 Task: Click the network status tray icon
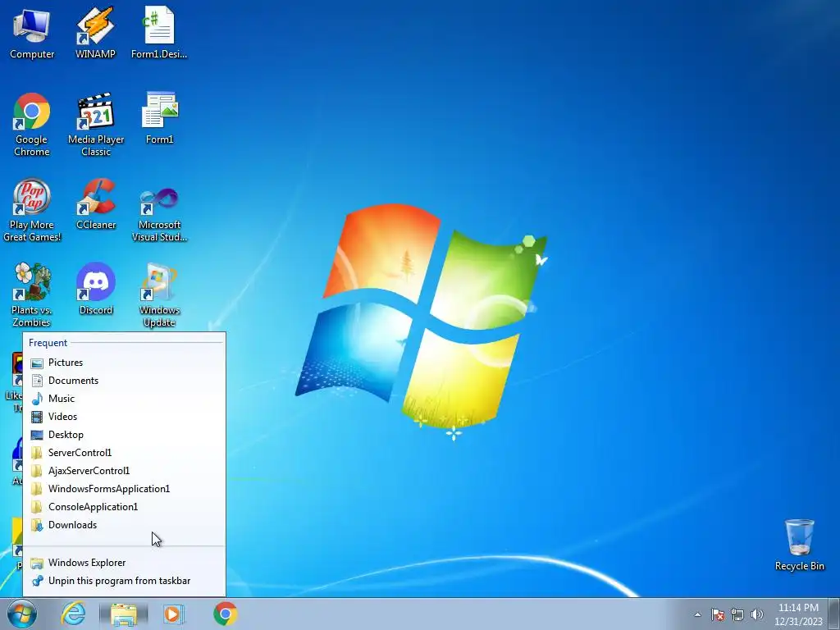coord(737,614)
